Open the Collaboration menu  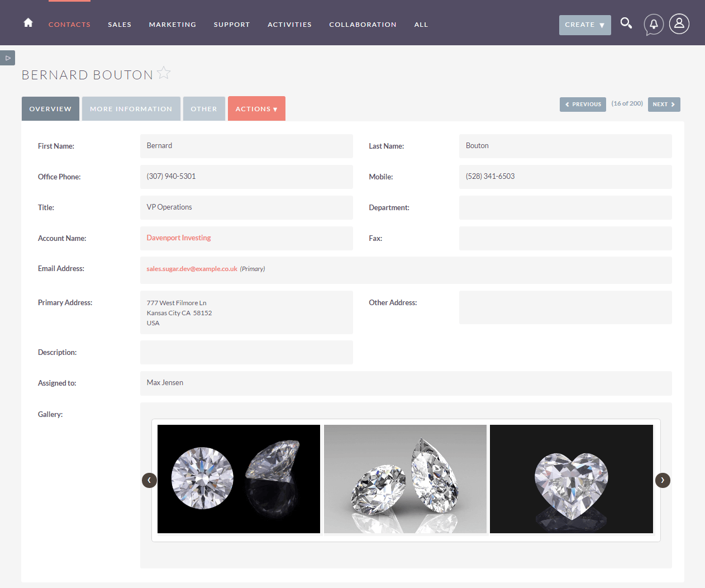coord(363,25)
